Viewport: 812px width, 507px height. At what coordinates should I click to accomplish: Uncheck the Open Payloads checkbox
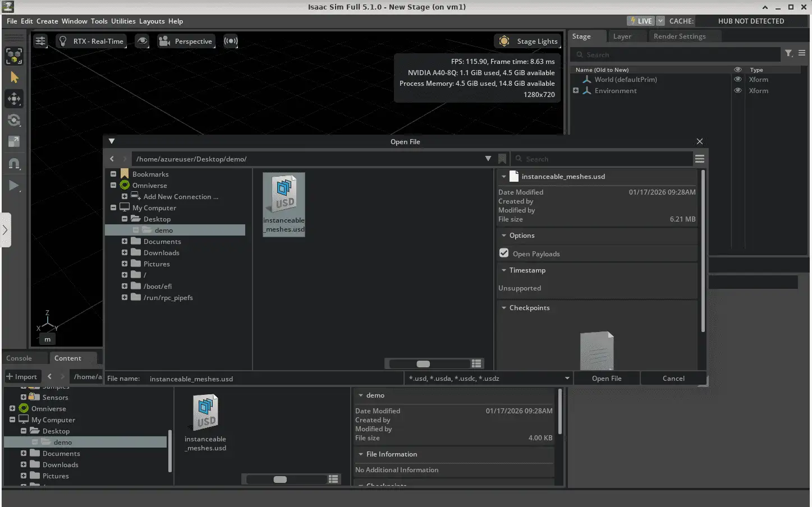pos(504,253)
